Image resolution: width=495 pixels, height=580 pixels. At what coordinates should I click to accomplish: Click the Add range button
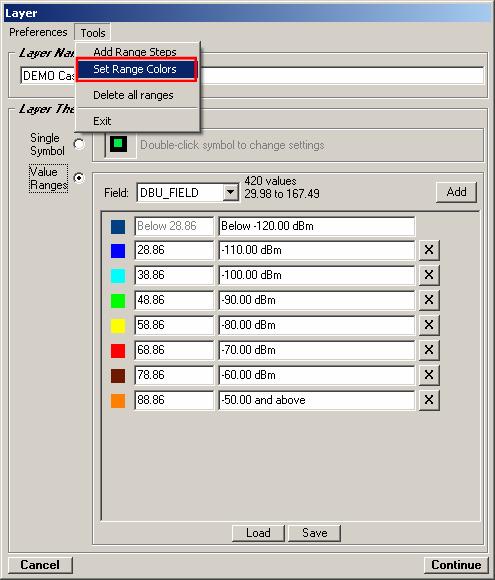[456, 192]
